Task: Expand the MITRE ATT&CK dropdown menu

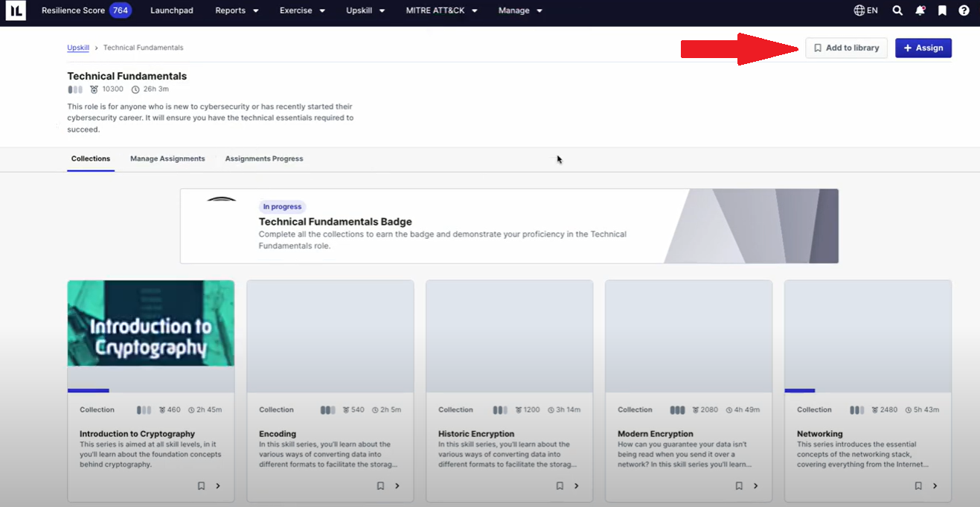Action: (441, 10)
